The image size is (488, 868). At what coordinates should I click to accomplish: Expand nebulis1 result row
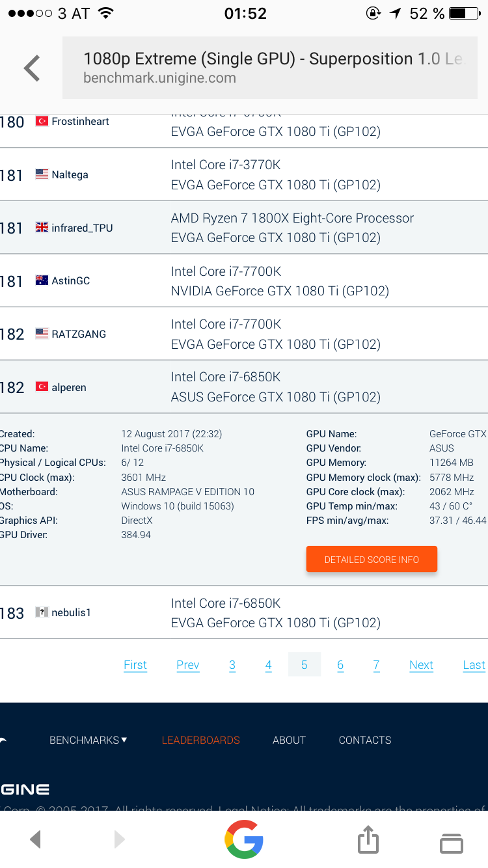(x=244, y=612)
